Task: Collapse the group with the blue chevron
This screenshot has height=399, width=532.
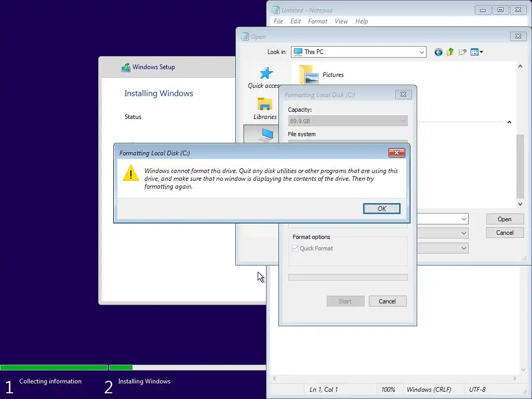Action: 509,122
